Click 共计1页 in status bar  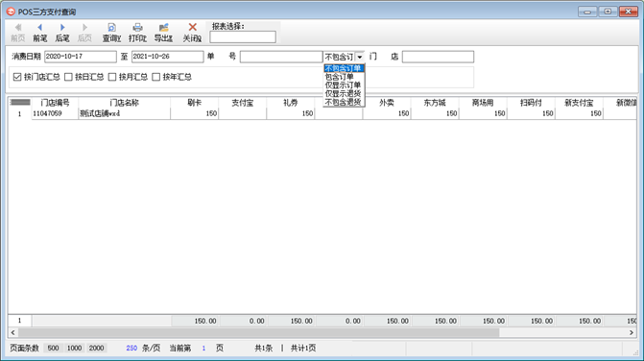303,349
